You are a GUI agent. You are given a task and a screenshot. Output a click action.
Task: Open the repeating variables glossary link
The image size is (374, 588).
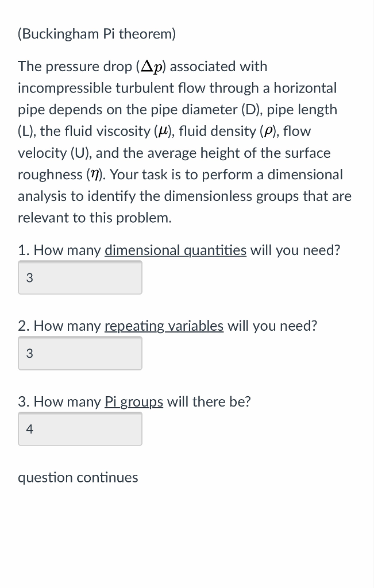coord(163,326)
